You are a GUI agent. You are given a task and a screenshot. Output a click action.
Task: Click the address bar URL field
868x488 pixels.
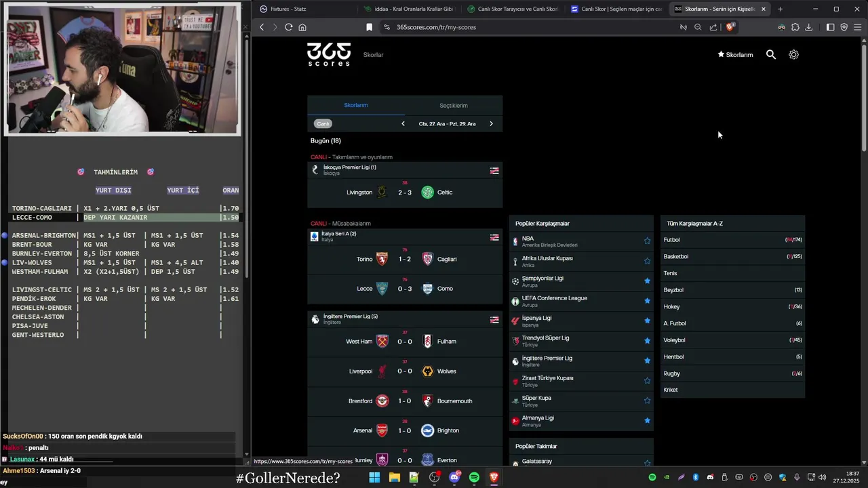pyautogui.click(x=532, y=27)
